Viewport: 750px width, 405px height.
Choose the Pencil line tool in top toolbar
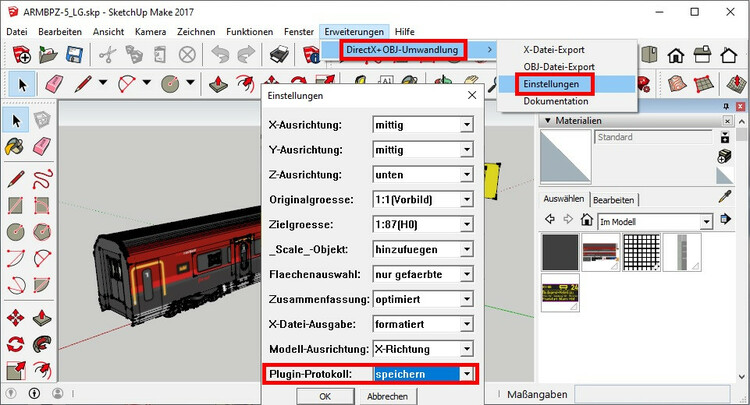tap(83, 84)
